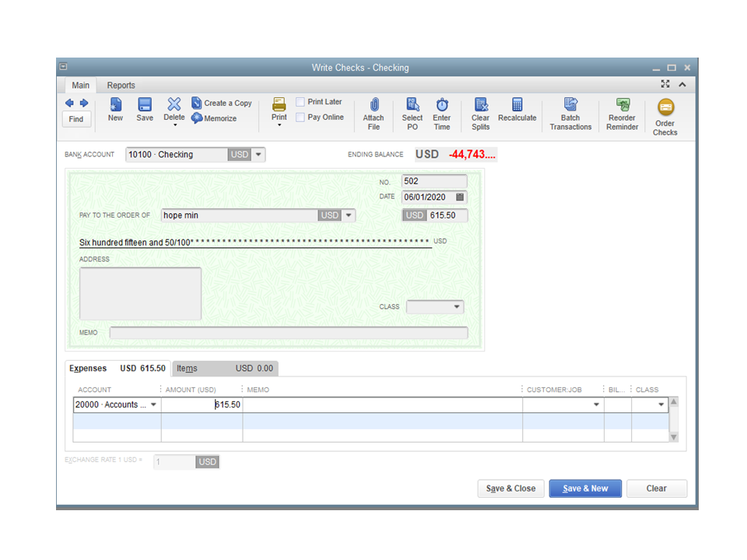The height and width of the screenshot is (560, 747).
Task: Open Print options arrow
Action: tap(279, 125)
